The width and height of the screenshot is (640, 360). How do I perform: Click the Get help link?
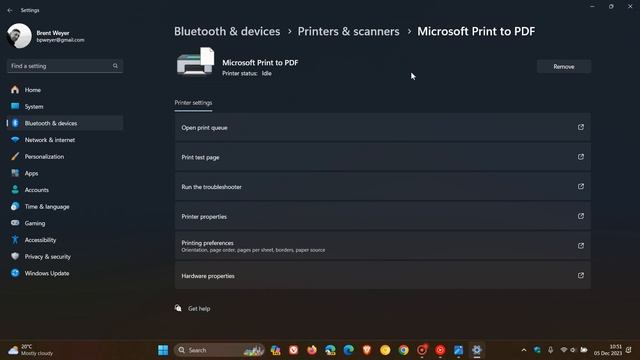[199, 309]
